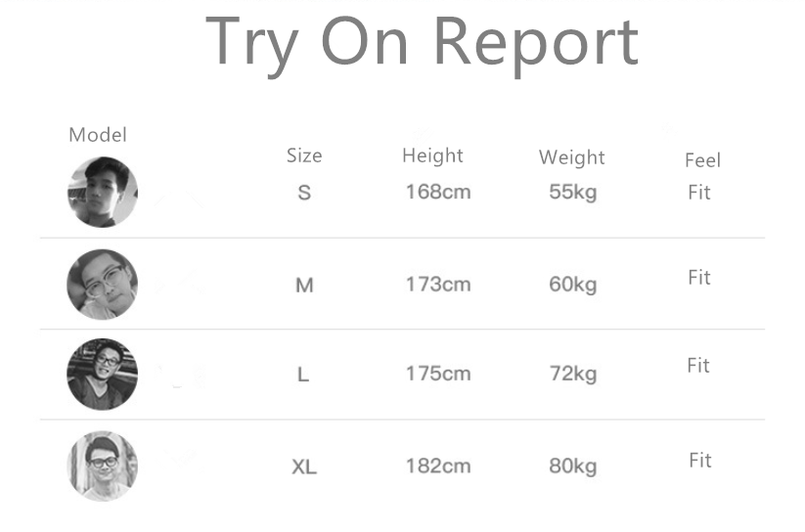Click the Feel column header
This screenshot has width=805, height=532.
click(702, 160)
